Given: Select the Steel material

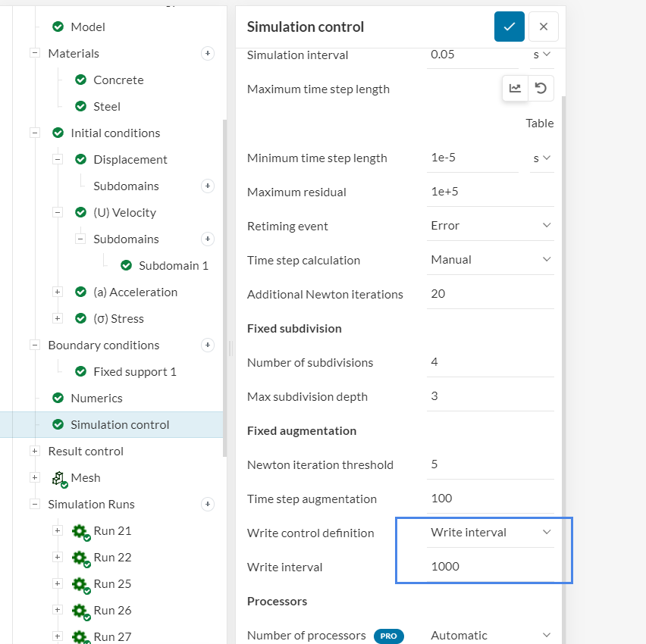Looking at the screenshot, I should tap(107, 106).
